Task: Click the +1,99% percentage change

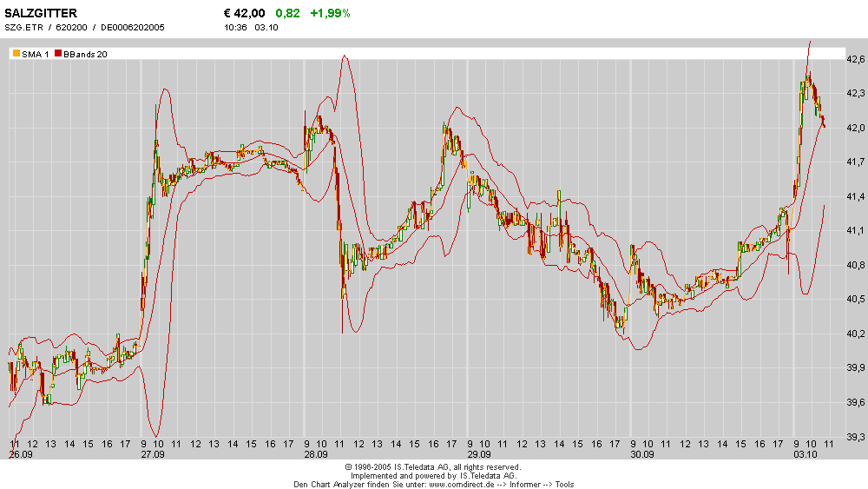Action: pos(330,13)
